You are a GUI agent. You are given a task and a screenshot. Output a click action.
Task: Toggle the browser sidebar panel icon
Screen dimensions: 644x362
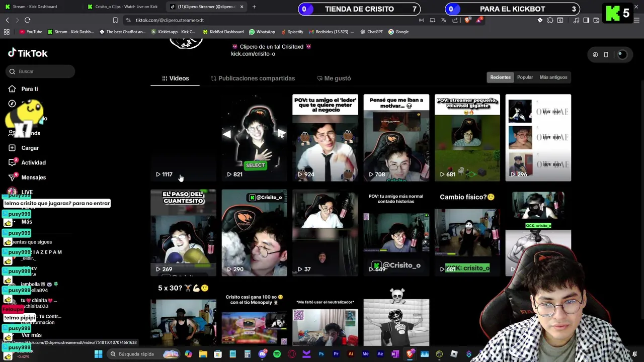point(586,20)
